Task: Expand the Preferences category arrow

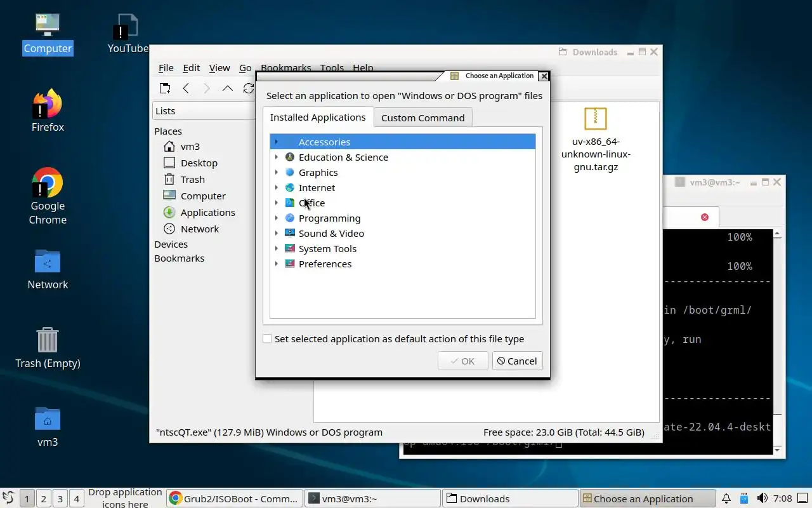Action: (x=277, y=264)
